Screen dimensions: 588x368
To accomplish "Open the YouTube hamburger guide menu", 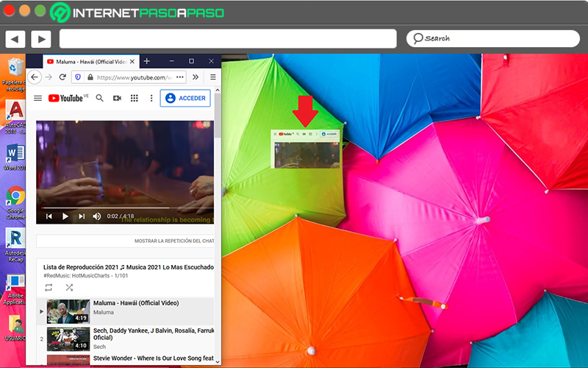I will tap(38, 99).
